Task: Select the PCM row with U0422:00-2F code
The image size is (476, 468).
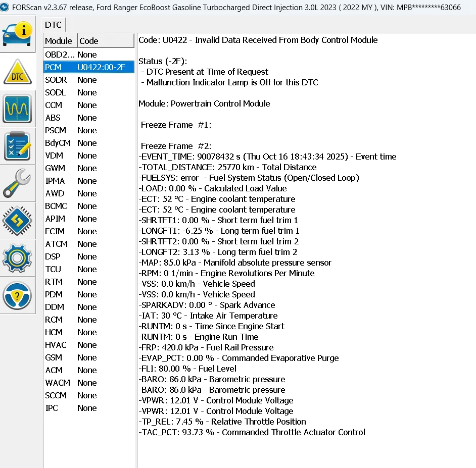Action: point(88,67)
